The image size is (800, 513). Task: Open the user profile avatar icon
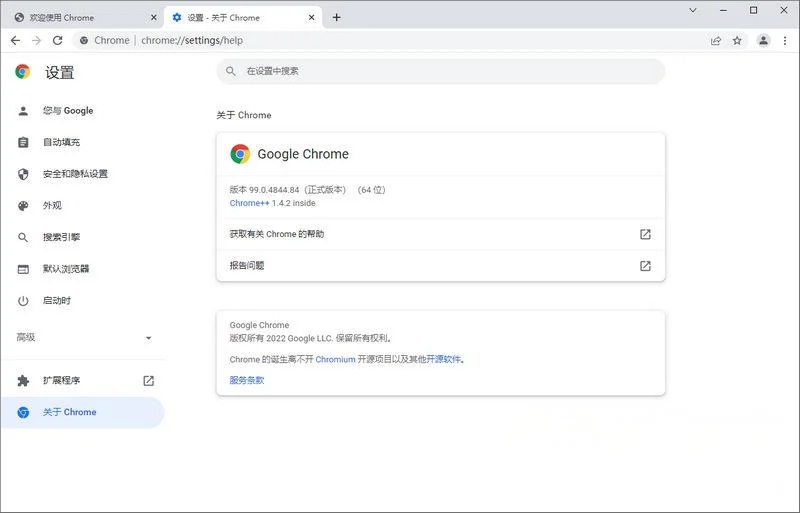click(x=763, y=40)
